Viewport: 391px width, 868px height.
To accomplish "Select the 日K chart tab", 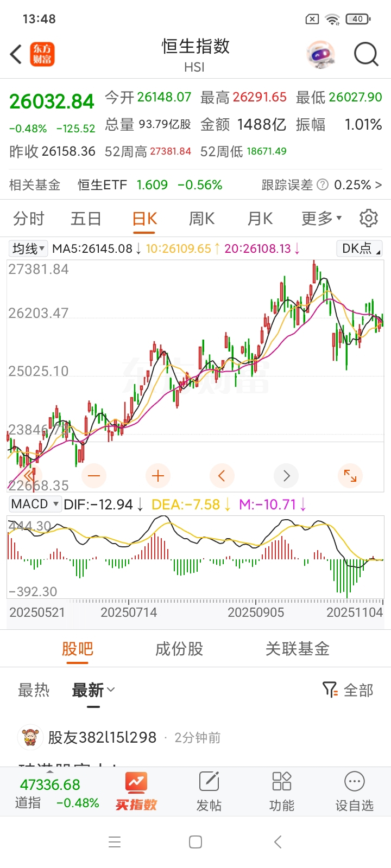I will tap(144, 219).
